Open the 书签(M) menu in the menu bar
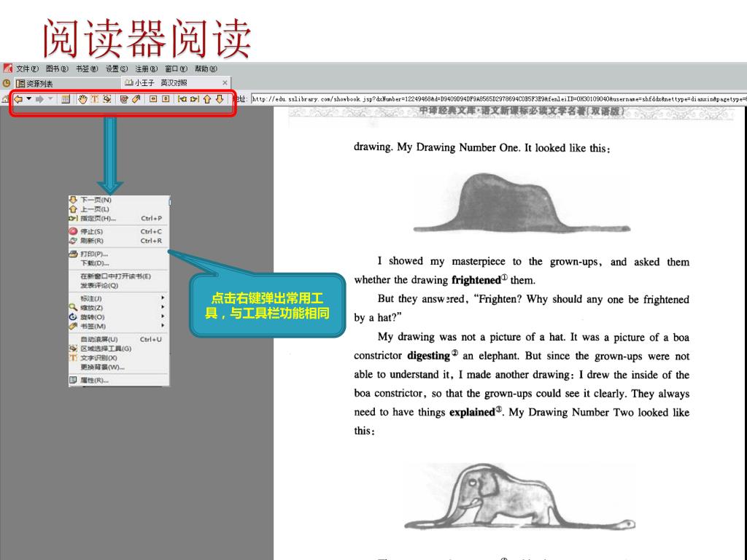Viewport: 747px width, 560px height. [87, 69]
